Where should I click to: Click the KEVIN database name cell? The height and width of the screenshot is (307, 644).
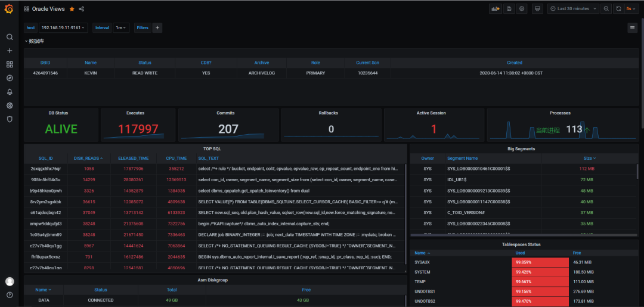(91, 73)
